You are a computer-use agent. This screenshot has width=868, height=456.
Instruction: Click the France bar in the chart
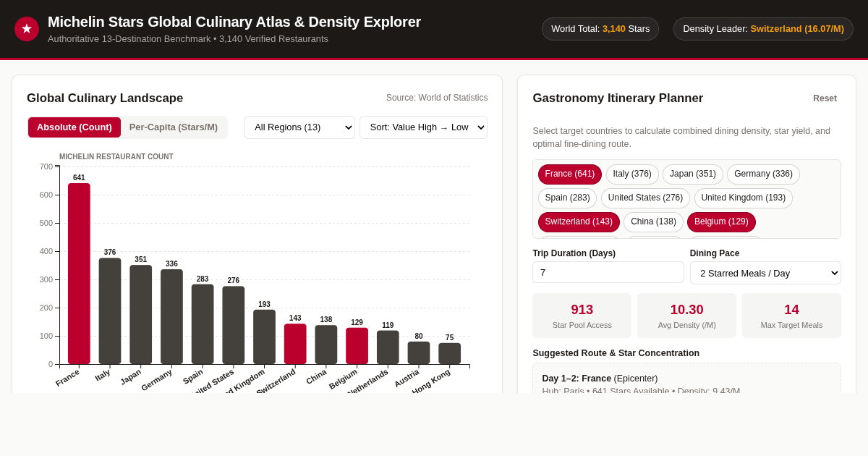click(x=79, y=274)
